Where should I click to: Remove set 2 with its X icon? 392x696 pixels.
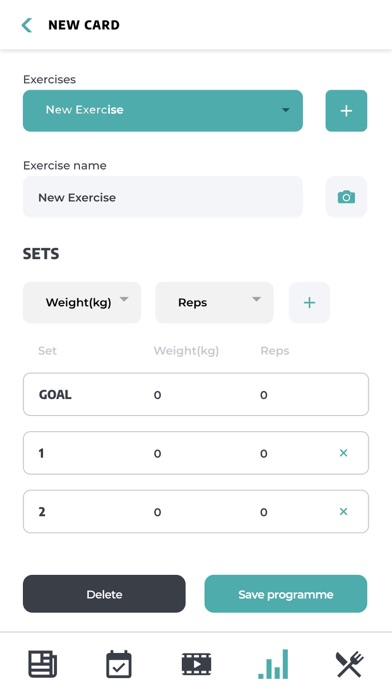click(343, 511)
